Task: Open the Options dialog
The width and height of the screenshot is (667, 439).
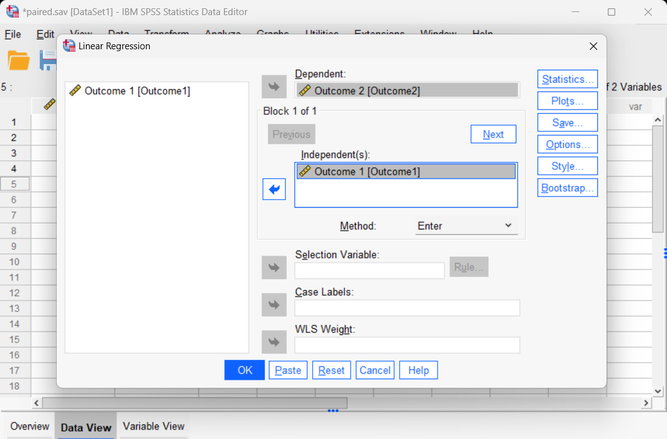Action: [567, 144]
